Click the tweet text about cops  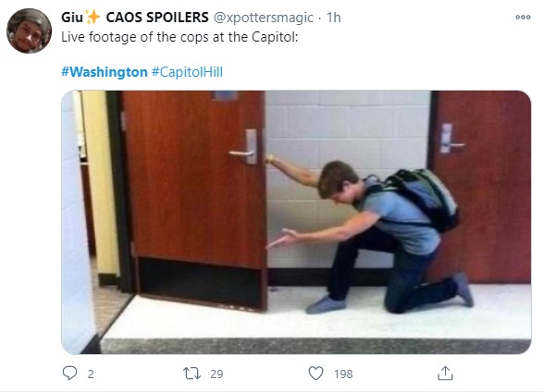point(179,37)
